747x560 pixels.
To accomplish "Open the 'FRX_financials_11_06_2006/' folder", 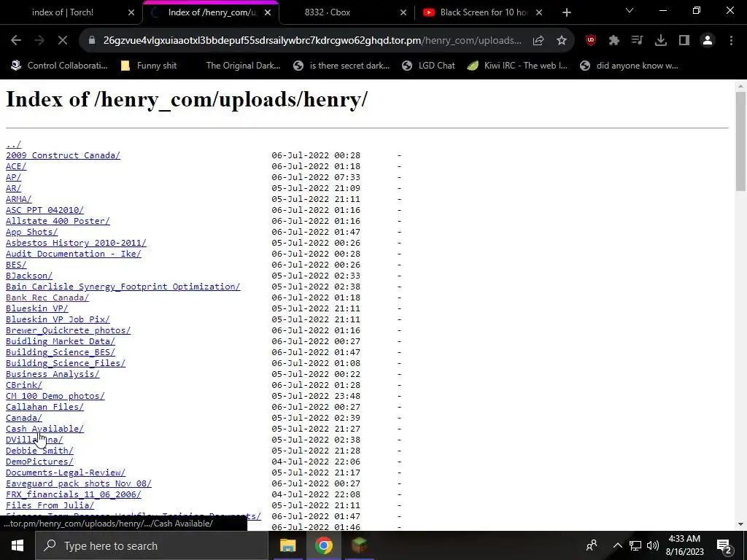I will tap(74, 495).
